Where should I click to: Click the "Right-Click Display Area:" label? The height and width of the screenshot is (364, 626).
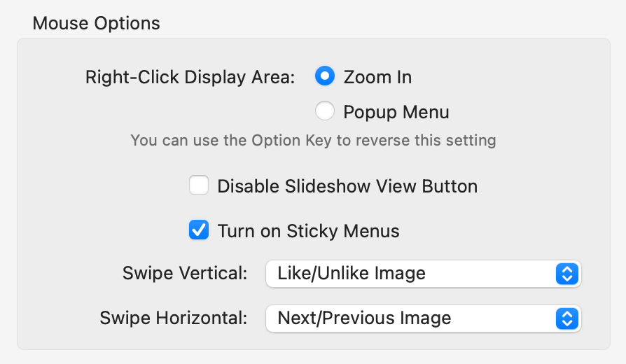click(190, 77)
